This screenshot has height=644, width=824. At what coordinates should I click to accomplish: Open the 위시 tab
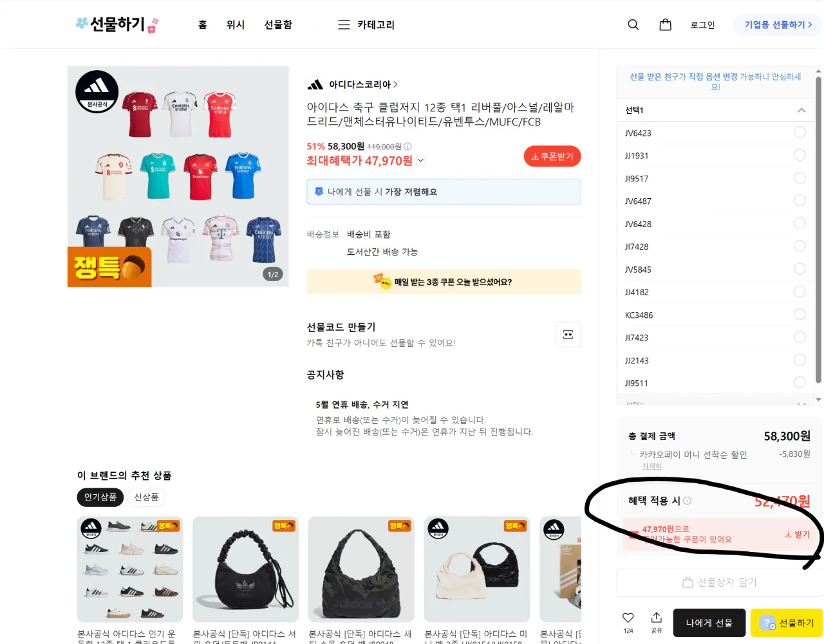pyautogui.click(x=236, y=24)
